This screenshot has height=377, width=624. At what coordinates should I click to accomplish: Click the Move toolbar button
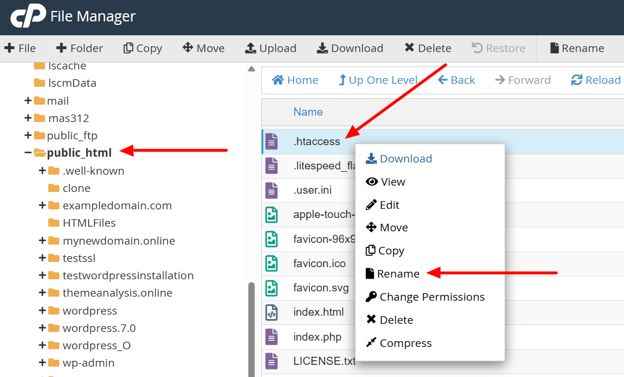203,48
